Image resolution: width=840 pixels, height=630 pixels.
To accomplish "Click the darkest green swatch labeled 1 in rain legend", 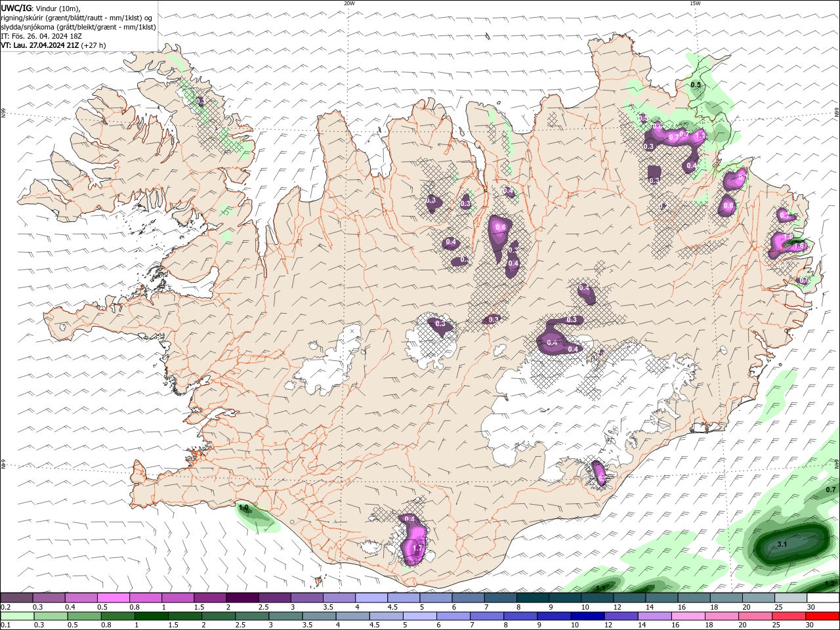I will pos(151,616).
